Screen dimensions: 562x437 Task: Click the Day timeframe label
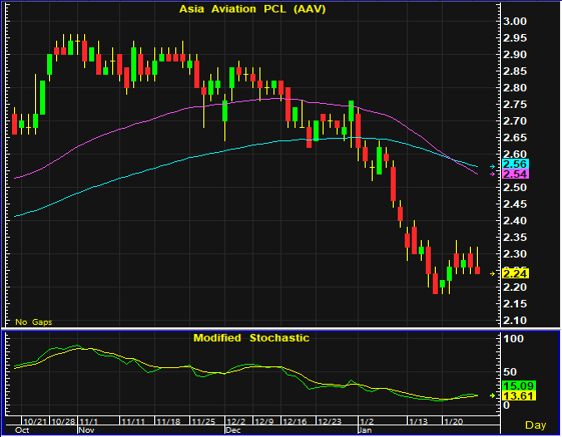click(x=535, y=425)
